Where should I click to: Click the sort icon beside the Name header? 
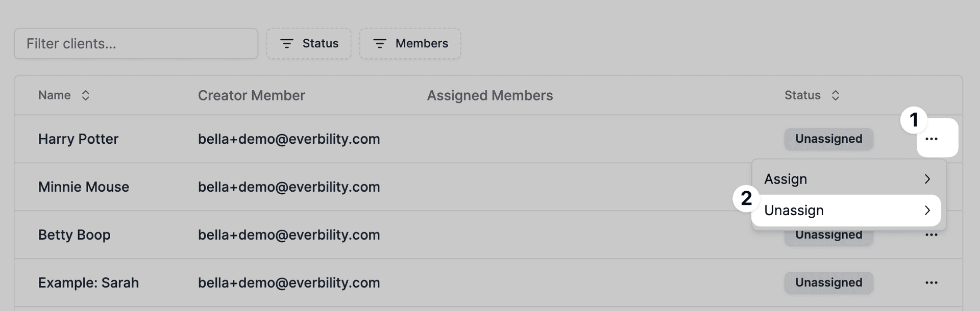(x=86, y=95)
